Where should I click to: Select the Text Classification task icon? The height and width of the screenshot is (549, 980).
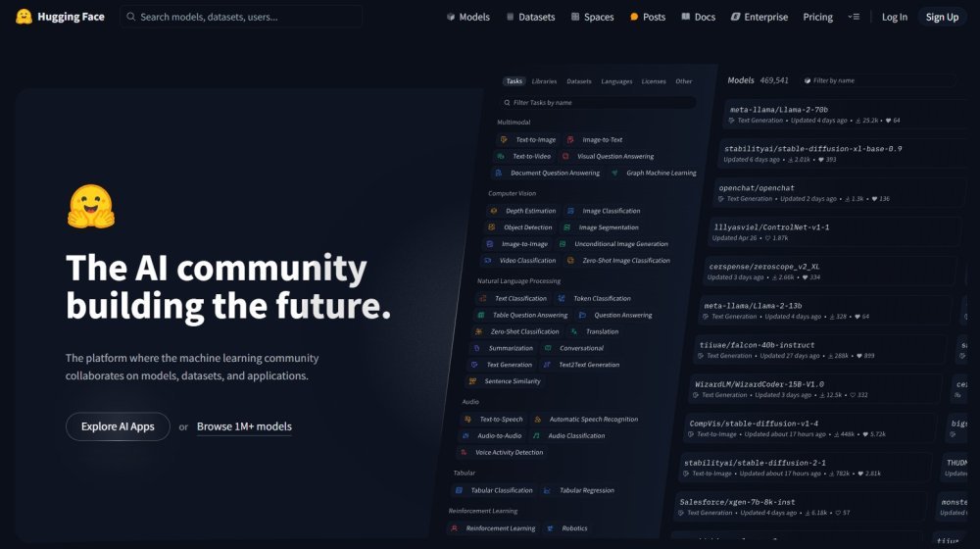click(x=483, y=299)
